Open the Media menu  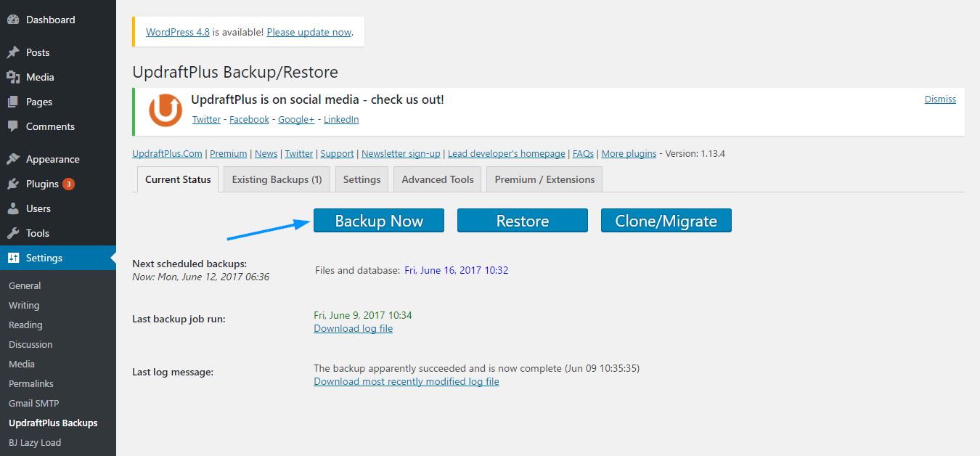[x=58, y=77]
